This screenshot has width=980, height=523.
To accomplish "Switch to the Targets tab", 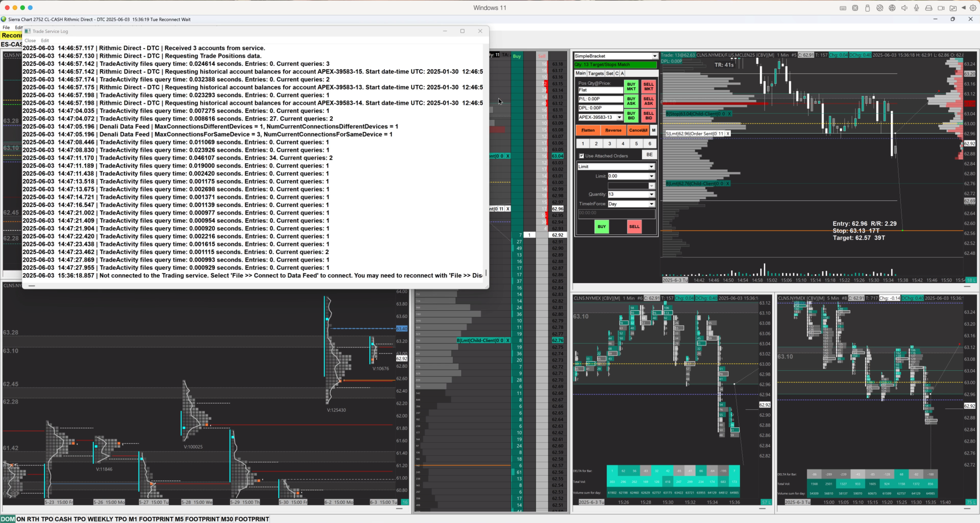I will (x=596, y=73).
